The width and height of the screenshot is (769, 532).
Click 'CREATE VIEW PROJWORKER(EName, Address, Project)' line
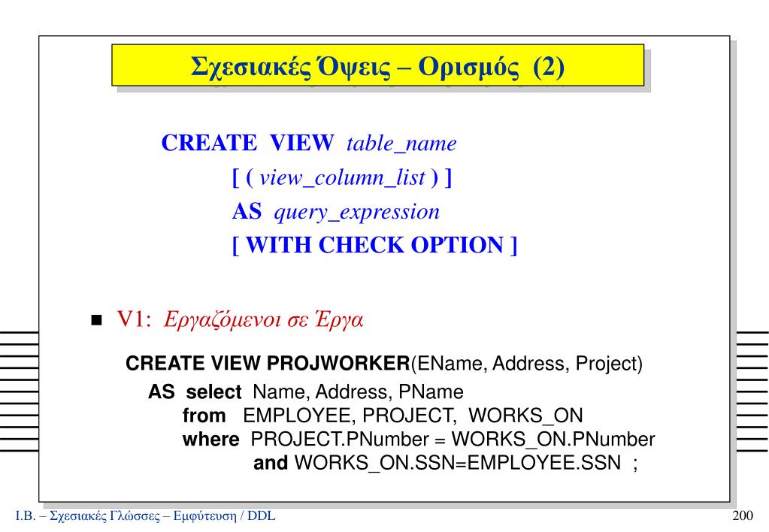[384, 364]
